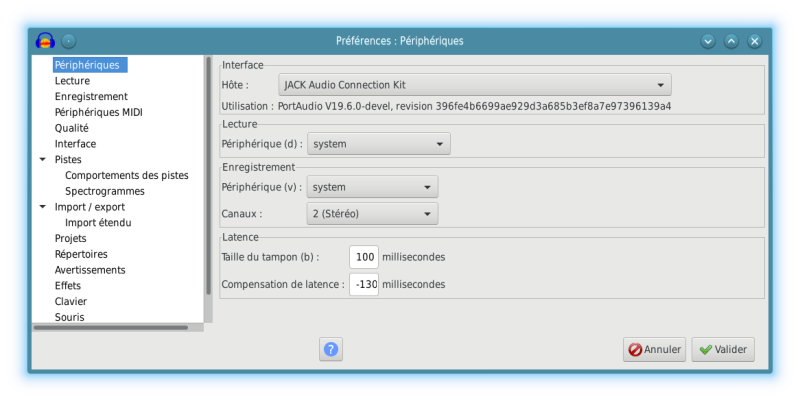Select Interface in the category tree
This screenshot has width=800, height=401.
pyautogui.click(x=75, y=144)
